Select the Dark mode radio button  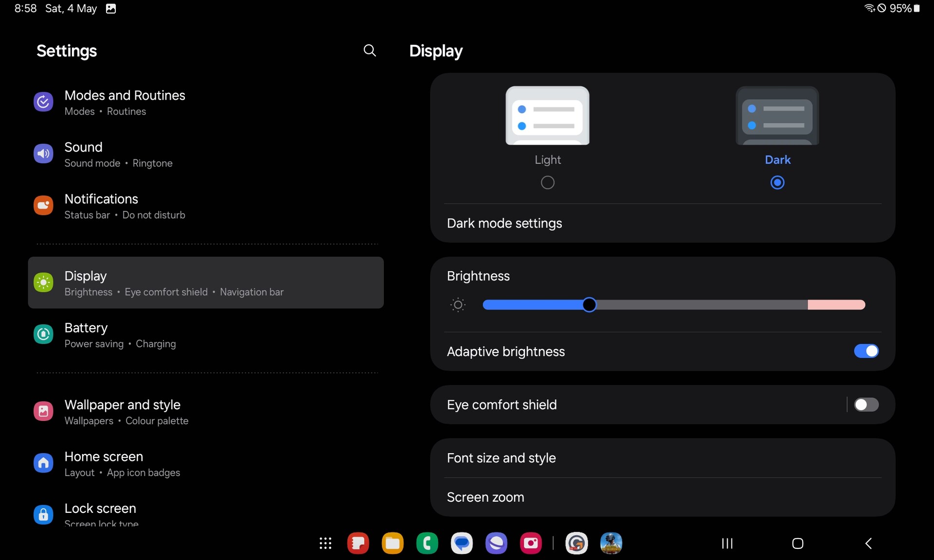coord(777,183)
